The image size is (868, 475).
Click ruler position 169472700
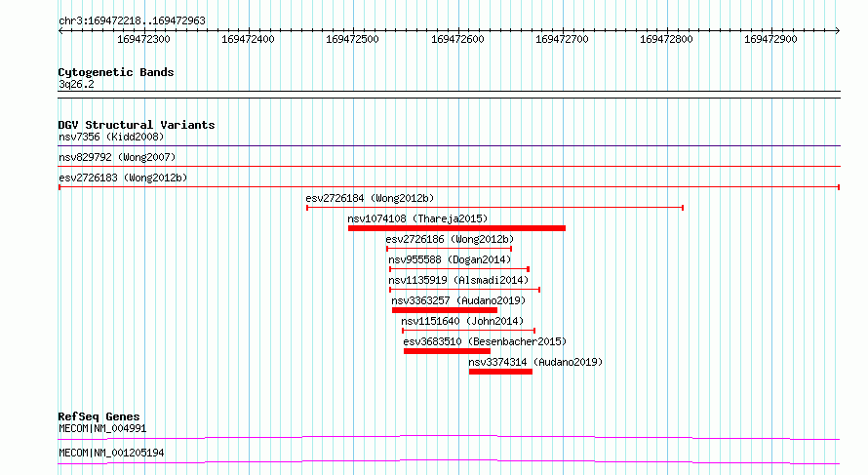562,39
